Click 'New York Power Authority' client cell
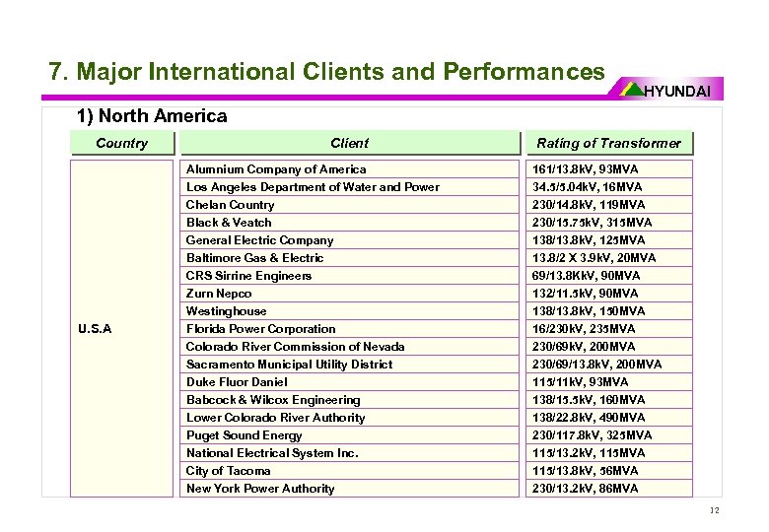 pos(349,488)
